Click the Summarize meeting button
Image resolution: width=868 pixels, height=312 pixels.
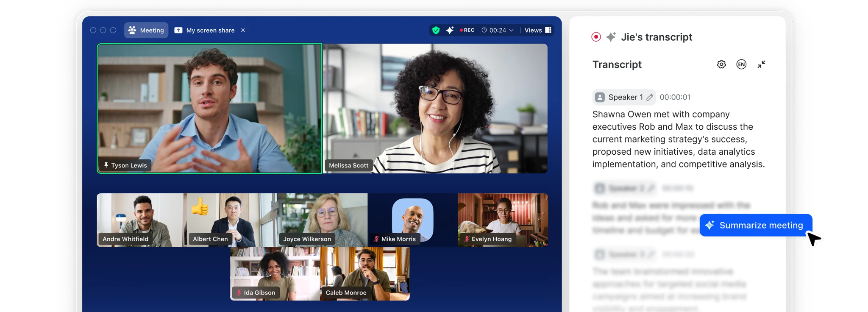(756, 225)
